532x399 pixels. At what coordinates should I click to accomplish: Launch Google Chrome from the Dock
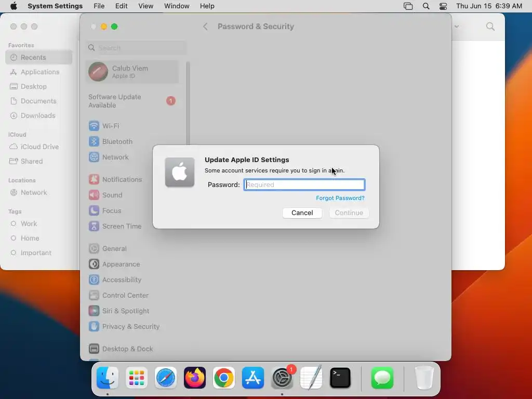tap(224, 378)
